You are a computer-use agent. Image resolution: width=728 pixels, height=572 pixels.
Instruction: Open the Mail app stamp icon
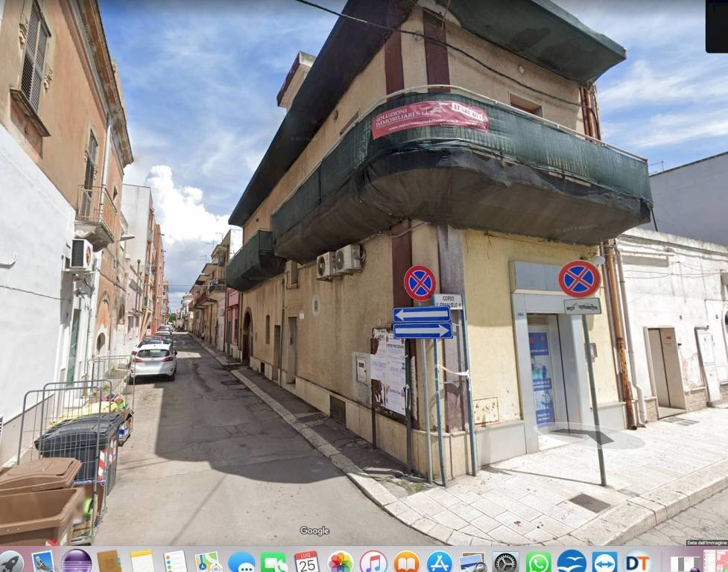(43, 561)
